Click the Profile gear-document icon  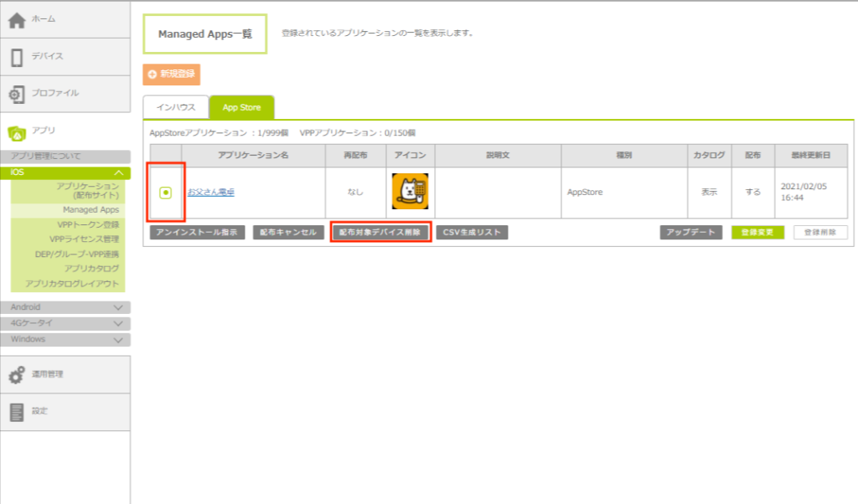coord(17,94)
